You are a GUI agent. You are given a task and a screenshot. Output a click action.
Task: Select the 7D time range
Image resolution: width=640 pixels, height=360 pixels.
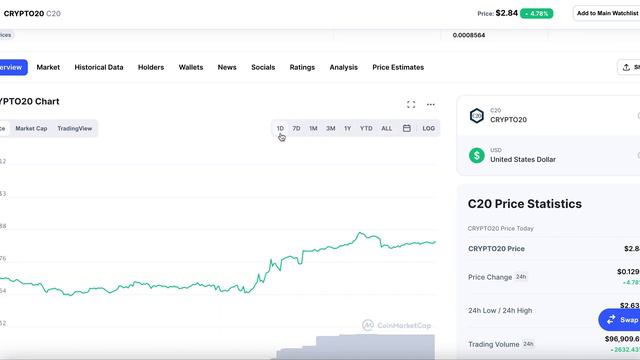[296, 128]
